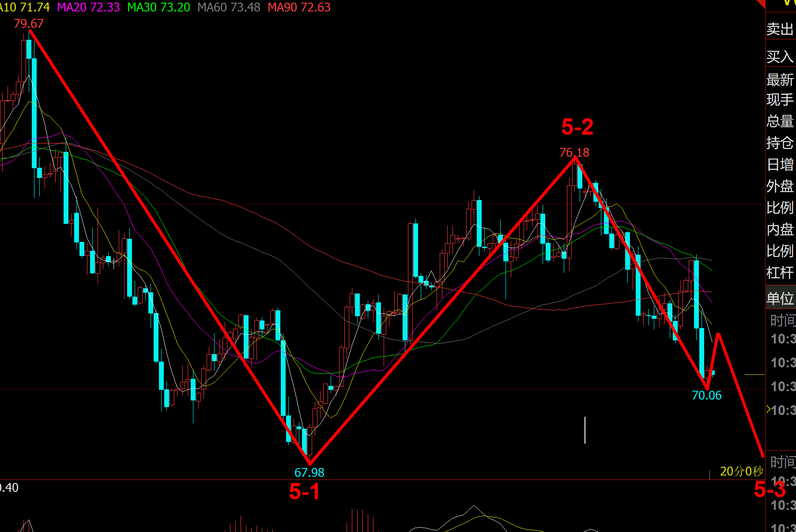Viewport: 796px width, 532px height.
Task: Click the MA30 73.20 indicator label
Action: pos(158,7)
